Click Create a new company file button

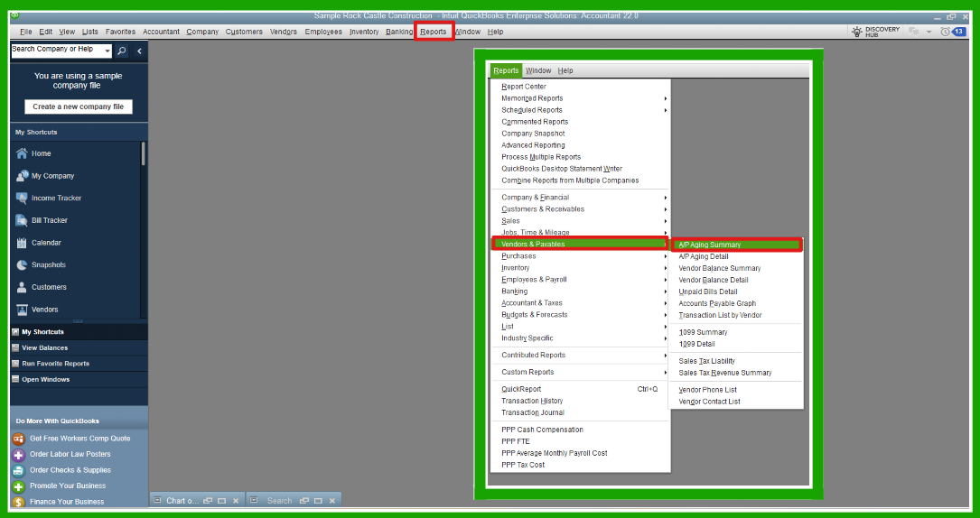[x=78, y=106]
